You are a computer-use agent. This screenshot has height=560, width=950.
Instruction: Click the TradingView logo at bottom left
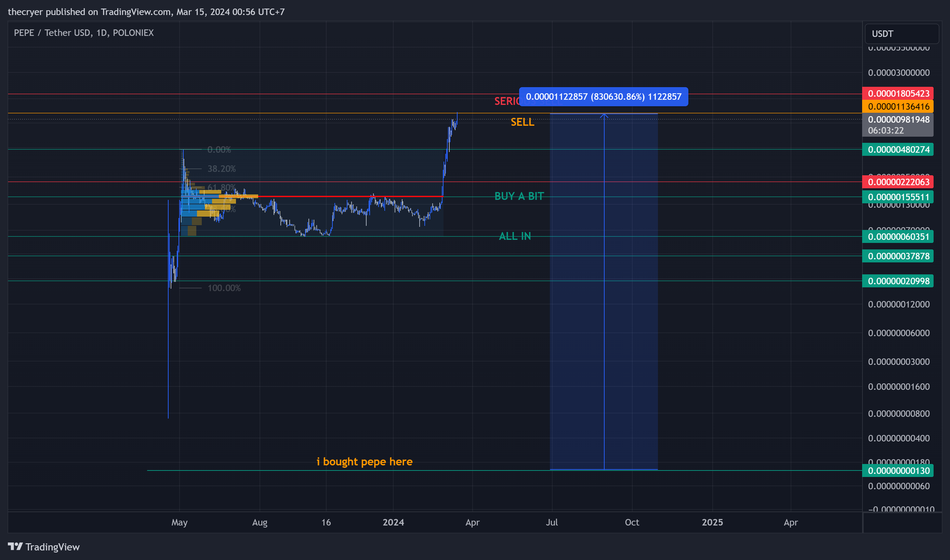(44, 547)
